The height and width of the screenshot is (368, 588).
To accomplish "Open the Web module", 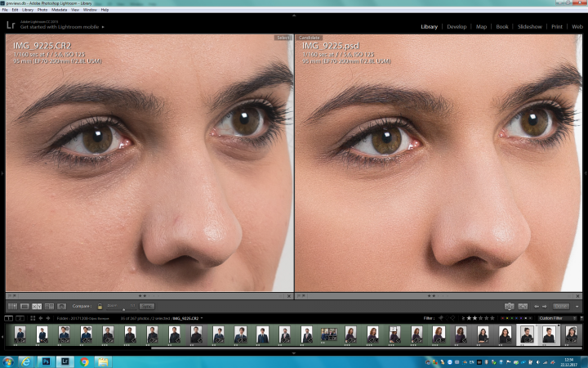I will coord(577,27).
